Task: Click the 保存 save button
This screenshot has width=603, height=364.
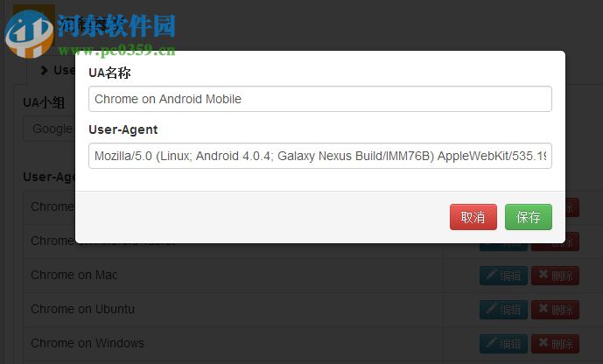Action: pos(528,217)
